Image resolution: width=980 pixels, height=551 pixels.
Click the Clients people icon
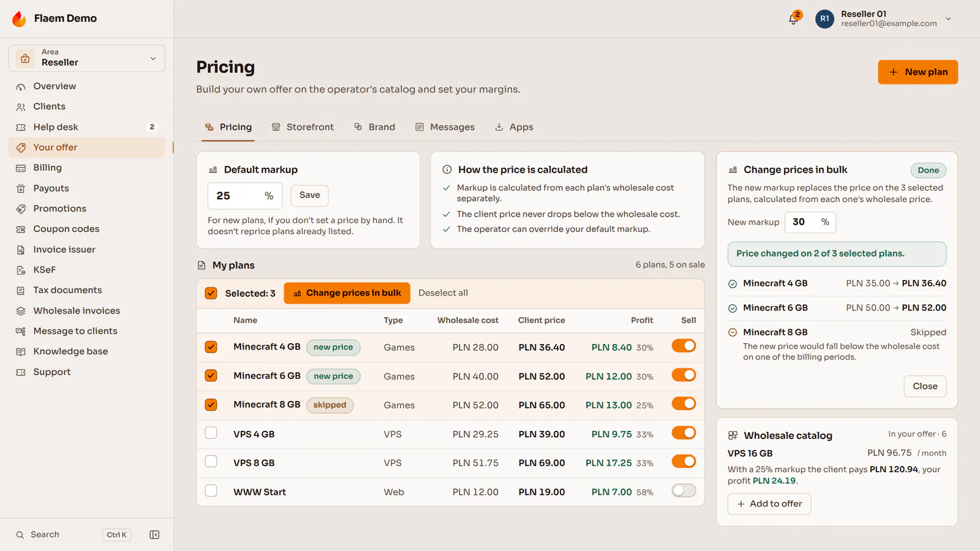(21, 107)
